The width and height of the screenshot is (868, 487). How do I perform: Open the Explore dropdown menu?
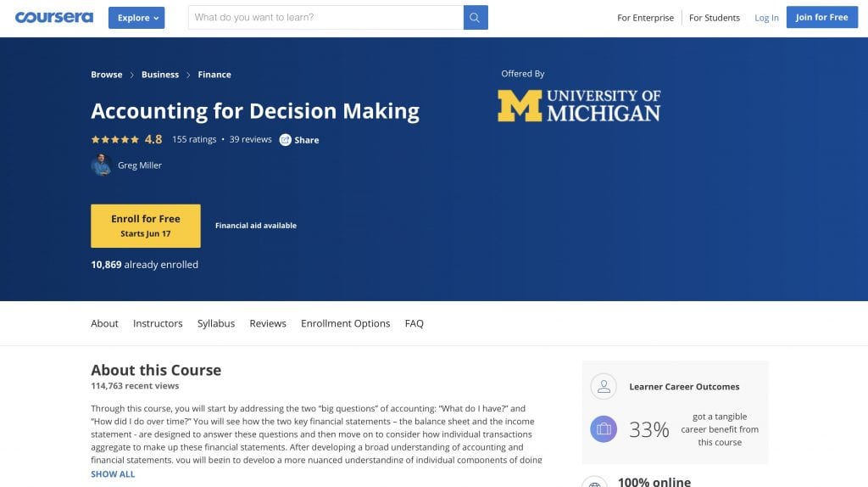136,18
